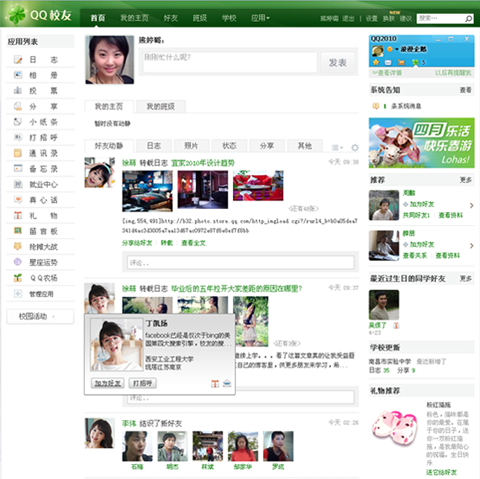Click 查看全文 under the 宜家 post
480x479 pixels.
tap(193, 243)
